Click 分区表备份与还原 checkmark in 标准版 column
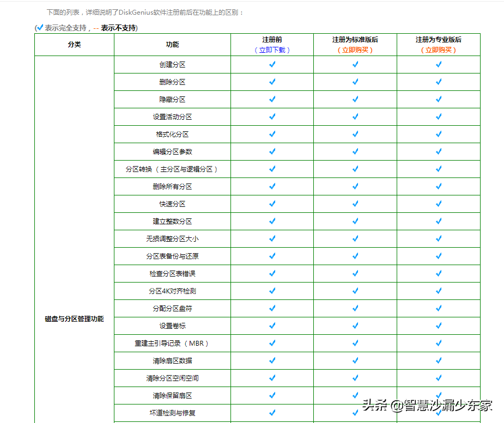This screenshot has height=423, width=504. click(355, 256)
